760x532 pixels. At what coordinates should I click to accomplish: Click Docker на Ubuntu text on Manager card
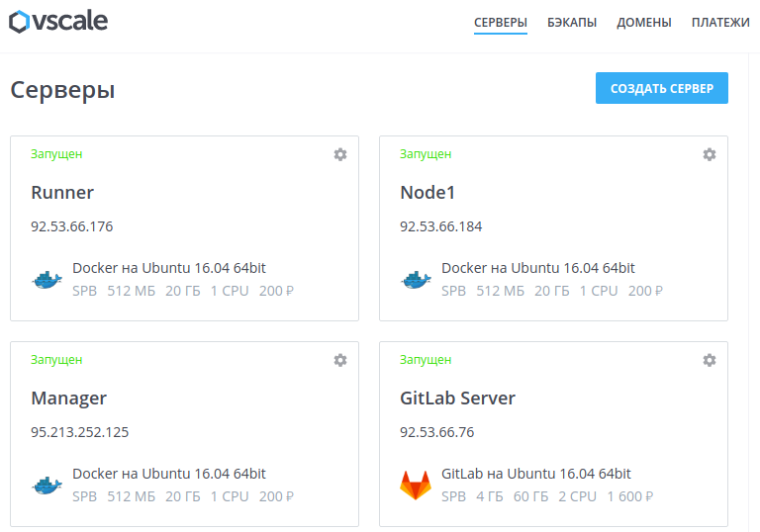168,474
